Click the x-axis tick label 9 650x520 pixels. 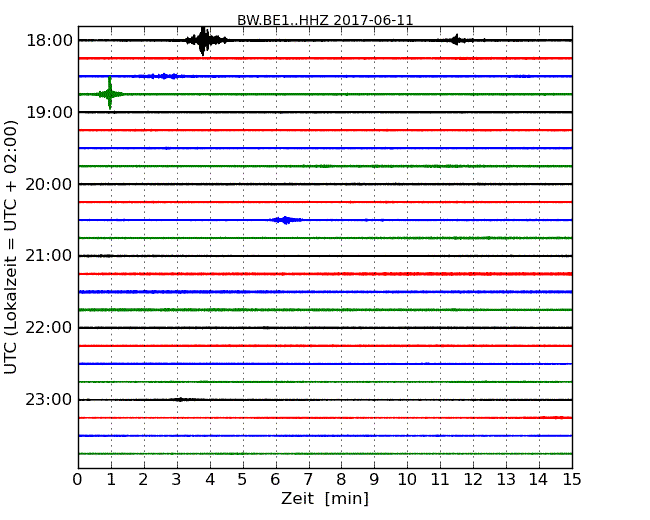(374, 480)
